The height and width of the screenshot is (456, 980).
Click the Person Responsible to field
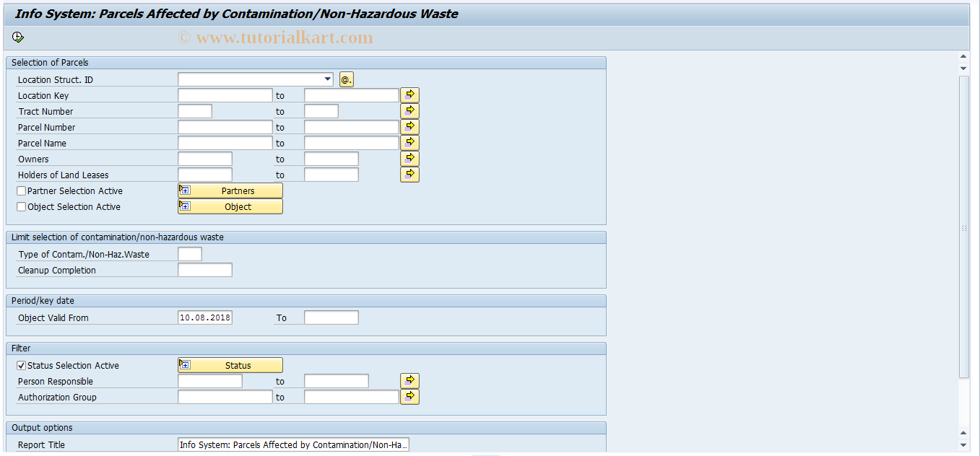click(x=337, y=381)
